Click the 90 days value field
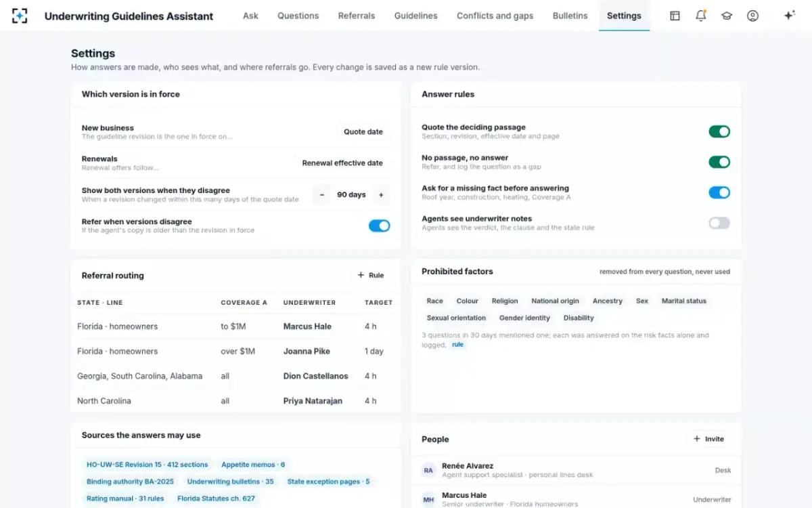The image size is (812, 508). tap(351, 195)
